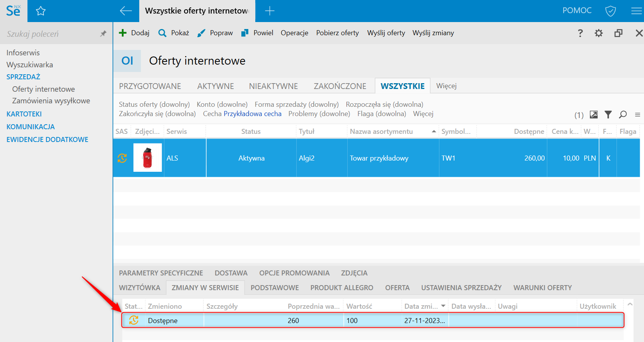Click Popraw to edit the offer
The width and height of the screenshot is (644, 342).
point(215,33)
